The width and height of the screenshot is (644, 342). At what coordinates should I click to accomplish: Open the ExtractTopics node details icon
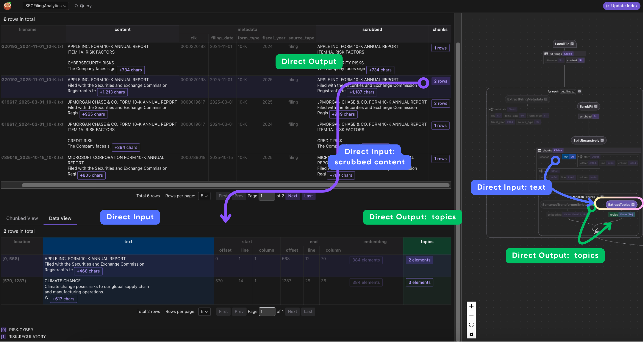coord(633,204)
